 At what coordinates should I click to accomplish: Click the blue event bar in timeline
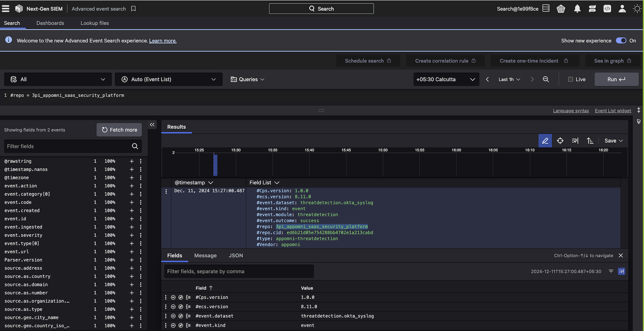tap(215, 165)
